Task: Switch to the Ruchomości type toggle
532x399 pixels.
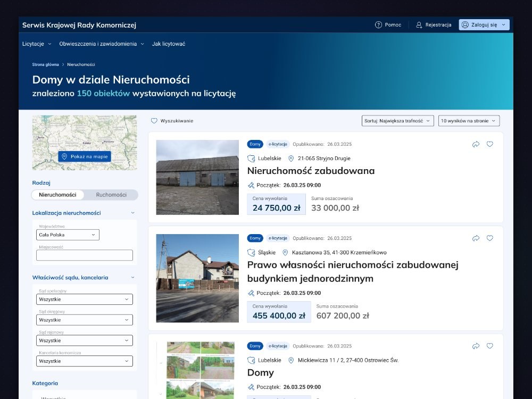Action: point(111,195)
